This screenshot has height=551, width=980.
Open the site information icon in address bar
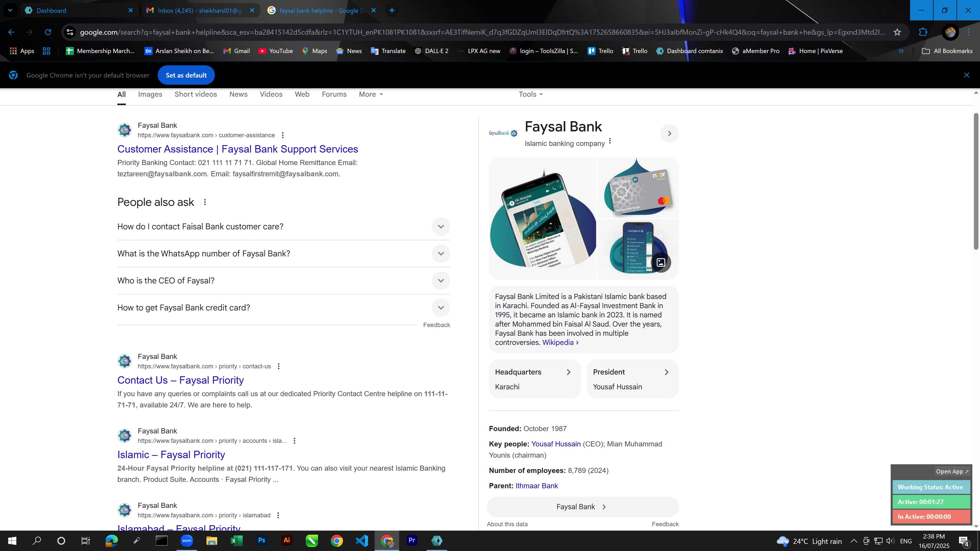(x=70, y=32)
